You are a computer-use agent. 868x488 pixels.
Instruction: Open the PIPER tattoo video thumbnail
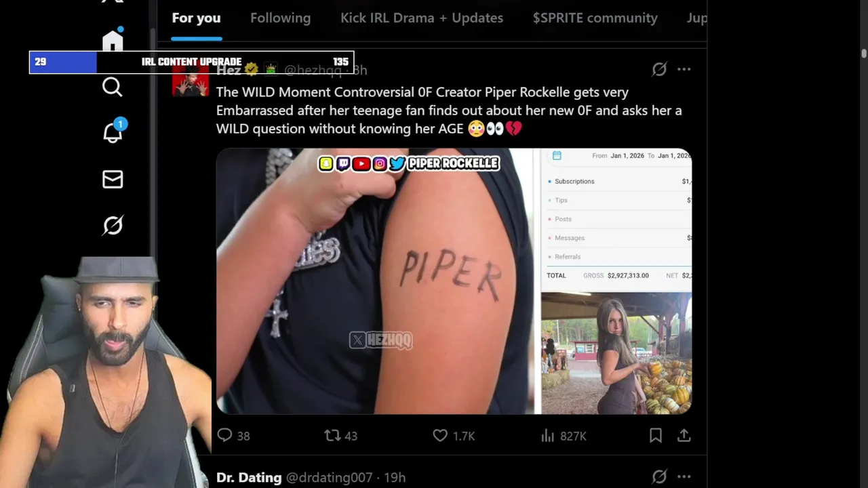(375, 281)
